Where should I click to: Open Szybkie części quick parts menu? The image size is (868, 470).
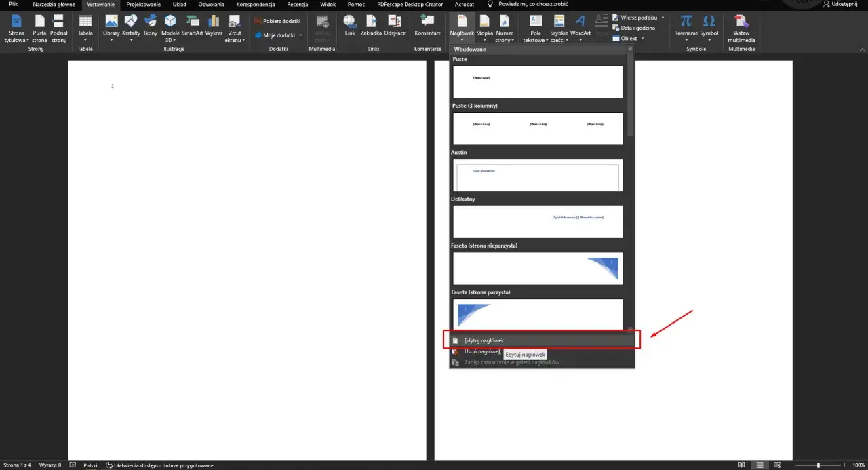pyautogui.click(x=559, y=28)
